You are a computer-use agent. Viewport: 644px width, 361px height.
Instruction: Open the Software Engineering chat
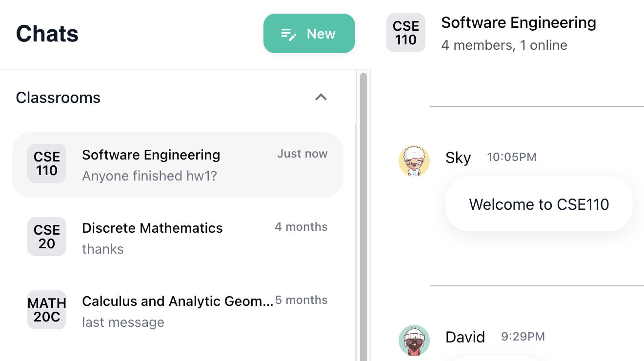click(178, 165)
